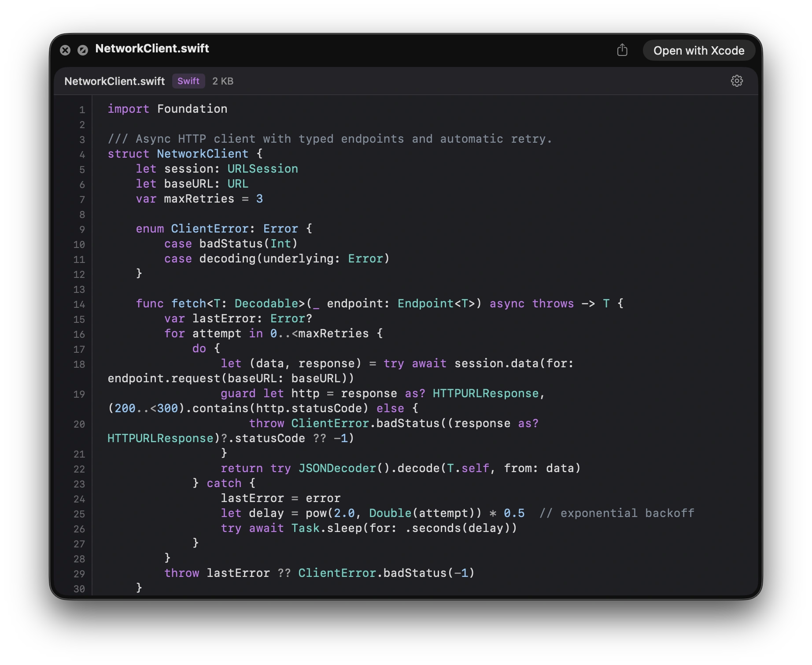
Task: Click the 'Async HTTP client' comment line
Action: (x=330, y=139)
